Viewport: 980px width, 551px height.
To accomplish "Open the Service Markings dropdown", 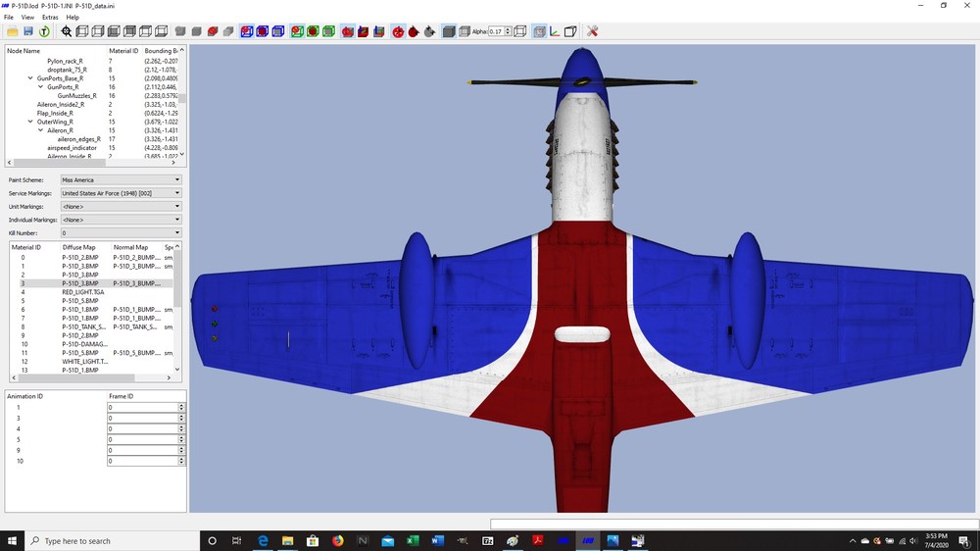I will 121,193.
